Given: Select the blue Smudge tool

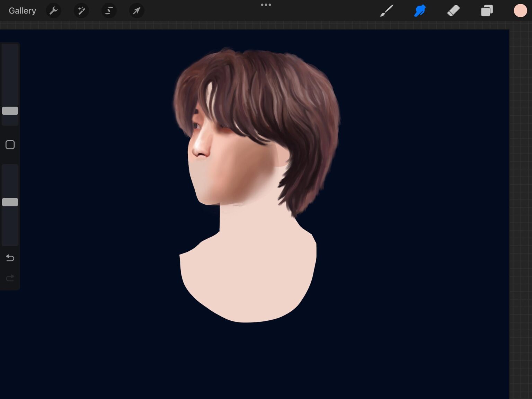Looking at the screenshot, I should click(x=420, y=11).
